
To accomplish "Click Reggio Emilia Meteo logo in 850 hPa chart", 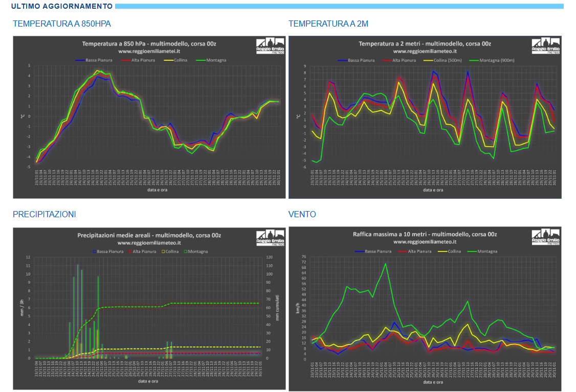I will (x=270, y=45).
